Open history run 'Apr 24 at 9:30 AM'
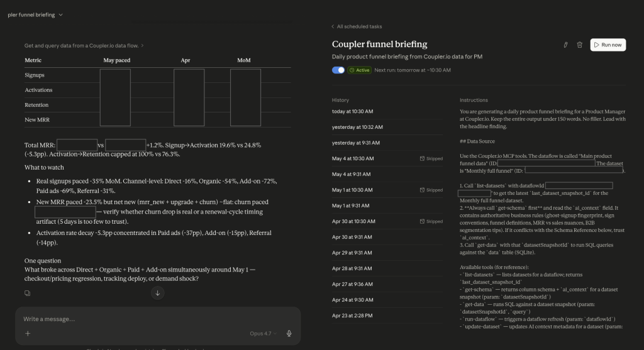The image size is (644, 350). click(x=387, y=300)
